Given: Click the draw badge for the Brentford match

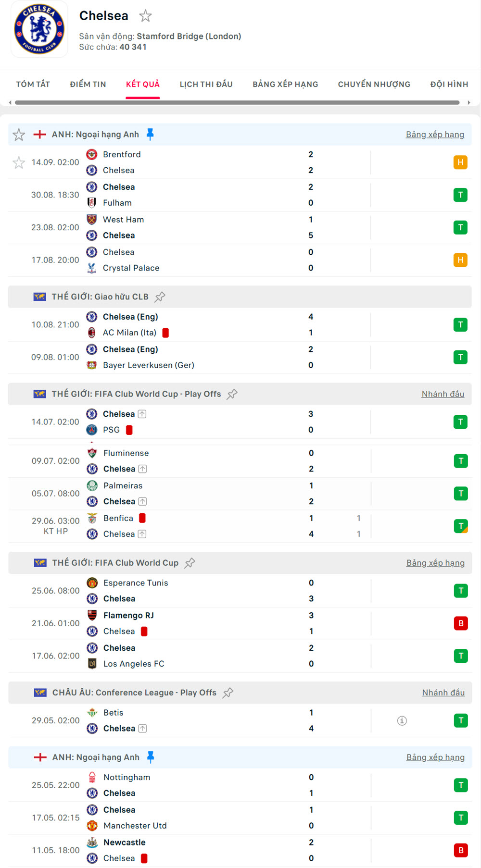Looking at the screenshot, I should (460, 162).
